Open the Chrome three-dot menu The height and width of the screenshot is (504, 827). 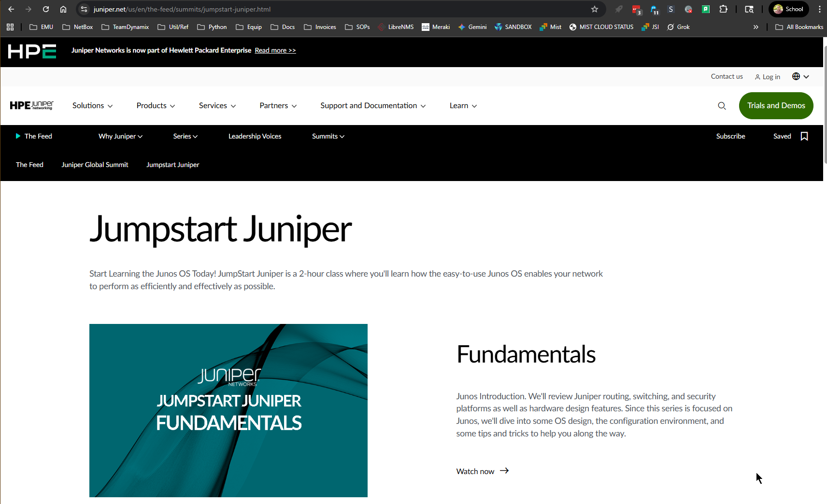tap(820, 9)
